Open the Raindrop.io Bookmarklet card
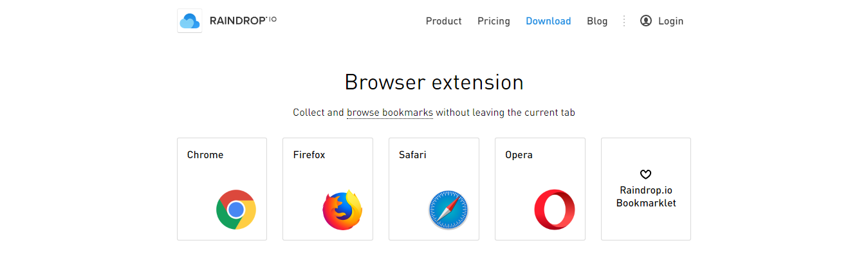Image resolution: width=868 pixels, height=263 pixels. 646,197
